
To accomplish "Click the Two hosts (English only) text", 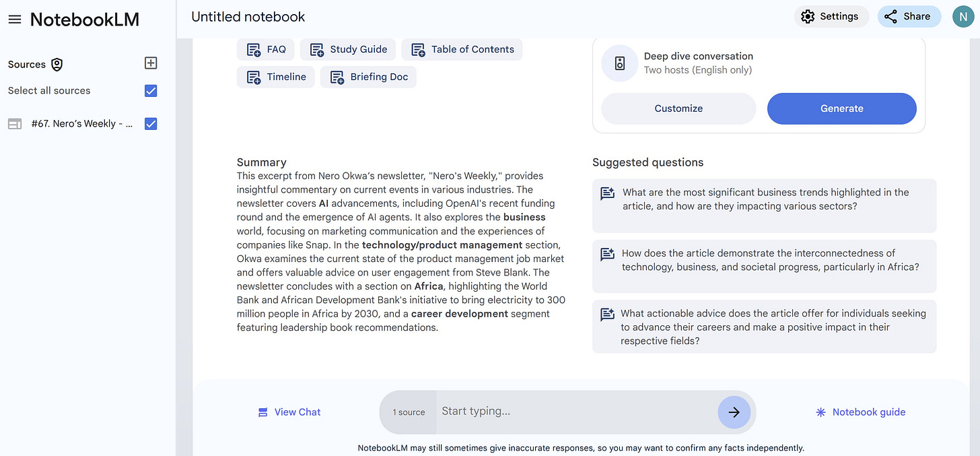I will point(698,70).
